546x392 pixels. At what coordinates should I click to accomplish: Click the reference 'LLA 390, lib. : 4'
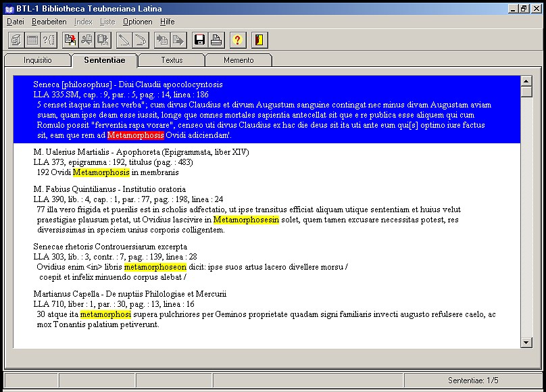[x=128, y=199]
